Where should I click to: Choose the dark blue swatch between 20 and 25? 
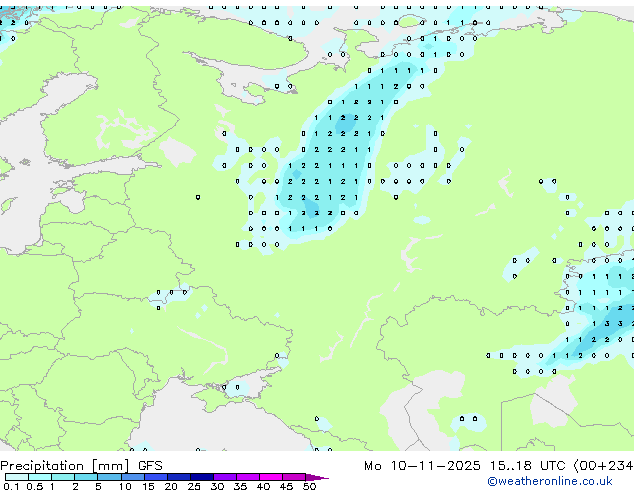pos(178,477)
